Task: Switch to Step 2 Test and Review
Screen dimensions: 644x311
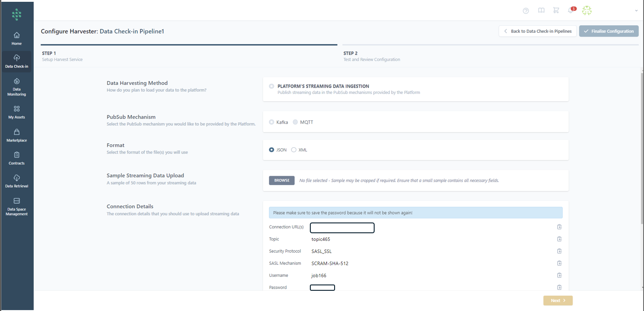Action: (x=371, y=56)
